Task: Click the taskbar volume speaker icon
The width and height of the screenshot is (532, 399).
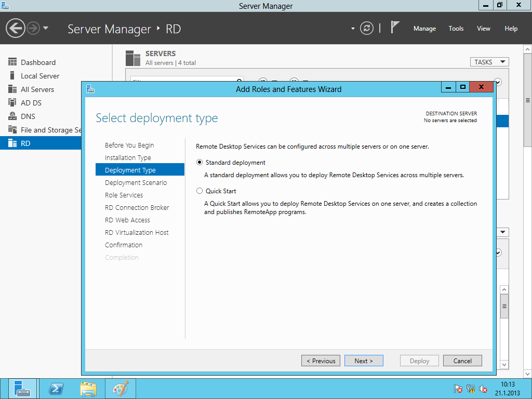Action: point(483,389)
